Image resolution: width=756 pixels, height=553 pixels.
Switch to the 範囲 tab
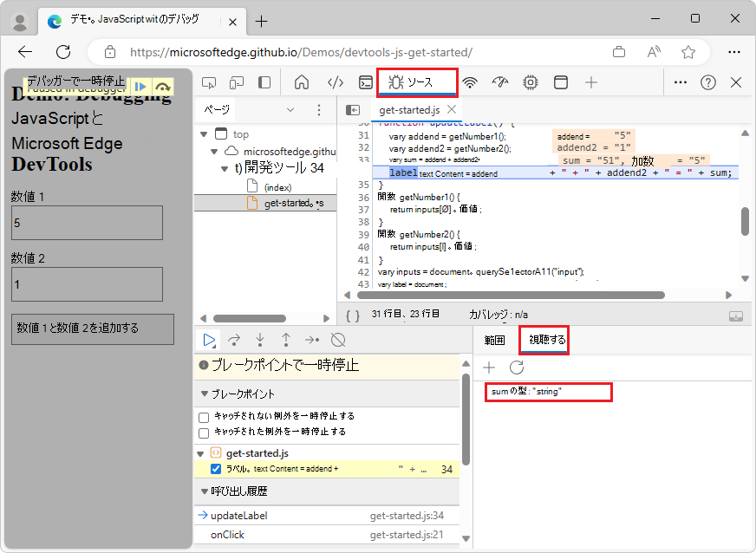[x=494, y=341]
